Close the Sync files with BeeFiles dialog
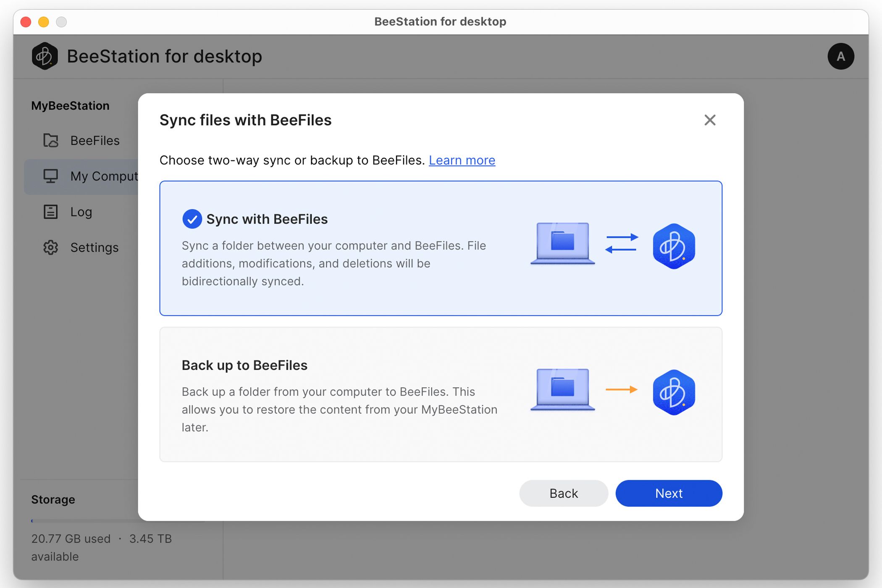This screenshot has height=588, width=882. [x=710, y=120]
